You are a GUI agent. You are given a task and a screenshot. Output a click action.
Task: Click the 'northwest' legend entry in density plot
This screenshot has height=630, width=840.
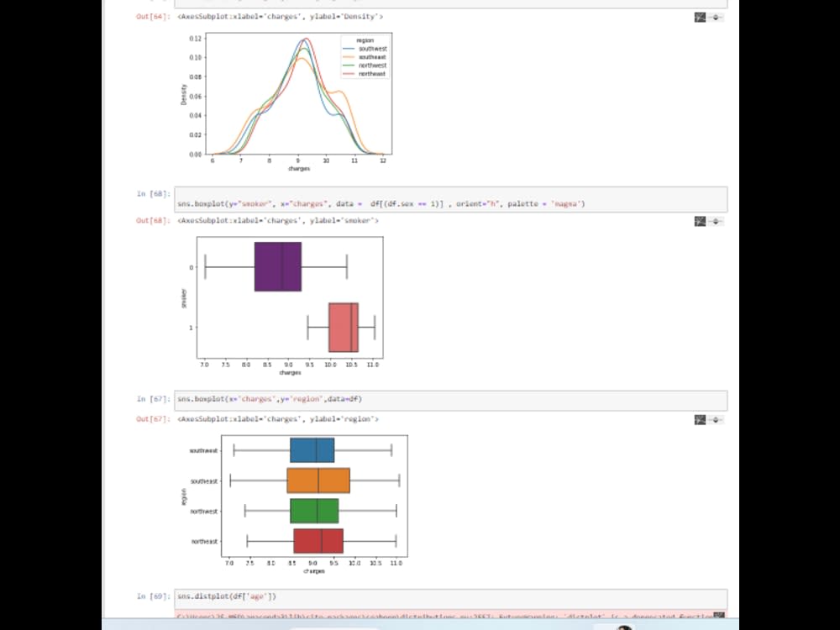point(365,66)
